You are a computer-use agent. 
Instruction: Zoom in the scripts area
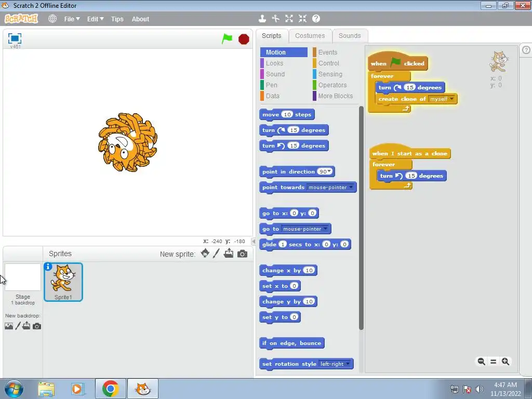tap(506, 362)
